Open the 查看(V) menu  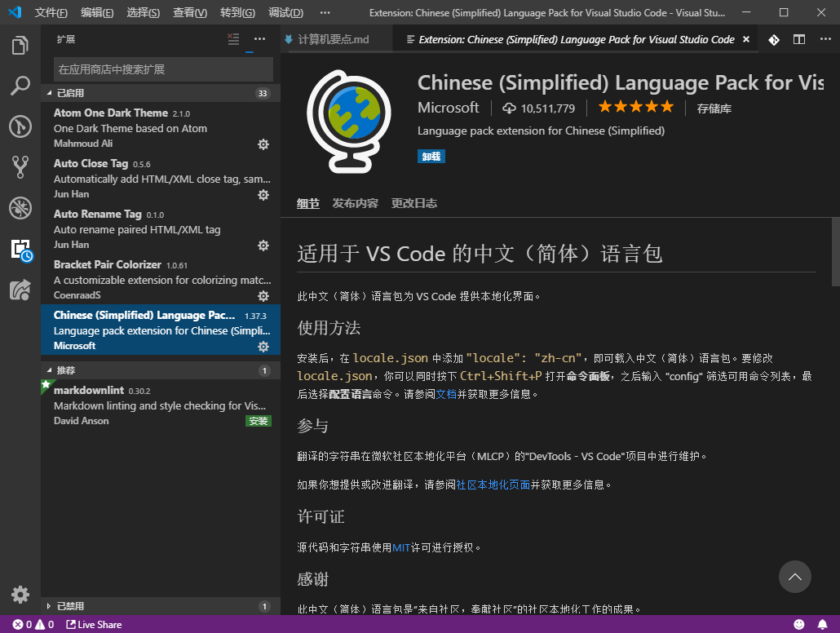(x=190, y=12)
